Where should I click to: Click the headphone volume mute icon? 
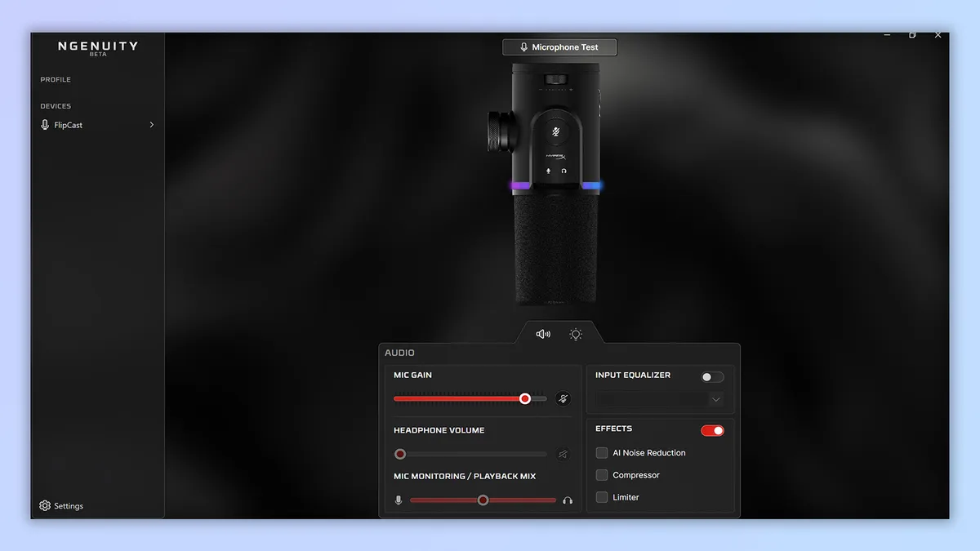(x=562, y=454)
